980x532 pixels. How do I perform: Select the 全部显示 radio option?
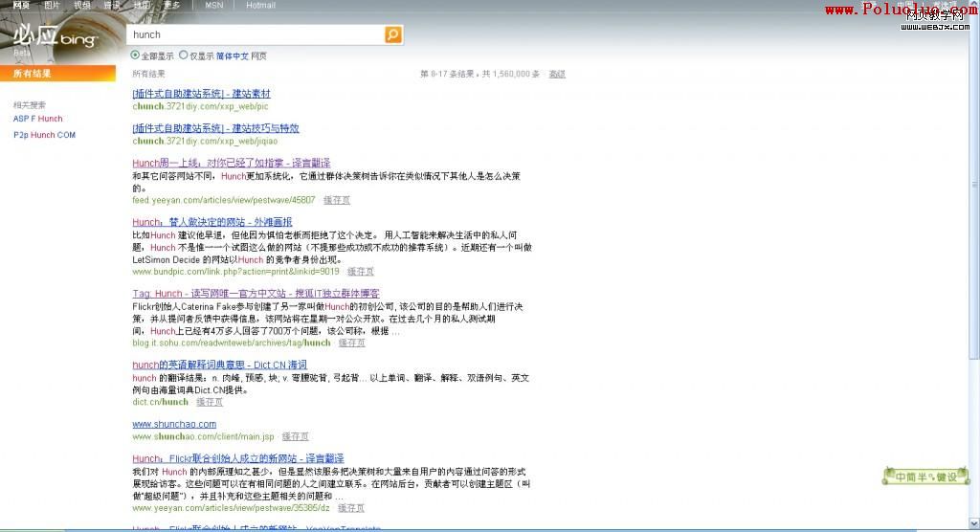coord(135,55)
